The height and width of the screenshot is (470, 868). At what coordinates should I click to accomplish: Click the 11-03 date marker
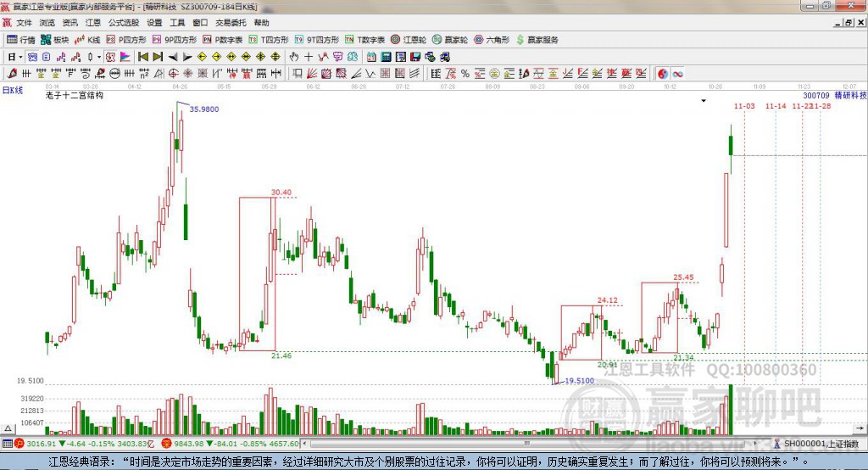point(744,106)
